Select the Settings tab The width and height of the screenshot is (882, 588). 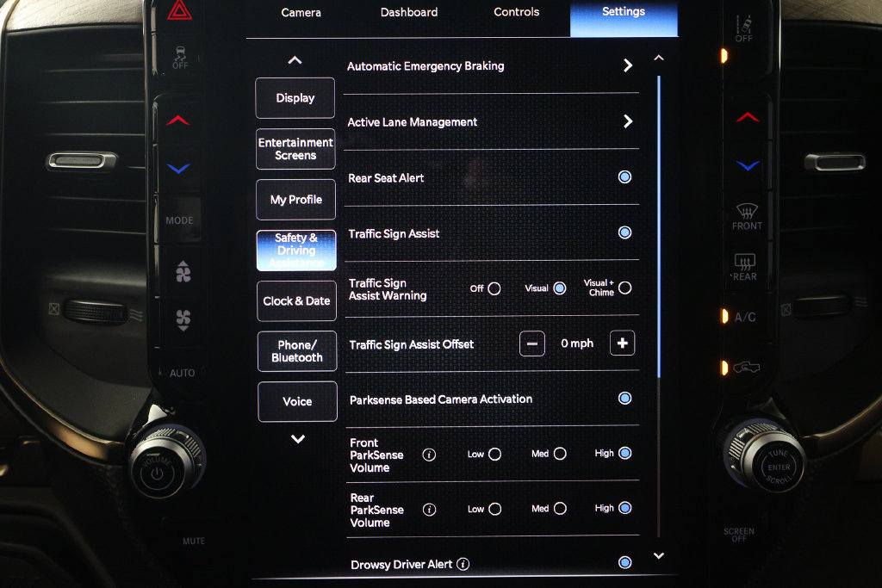pos(624,18)
